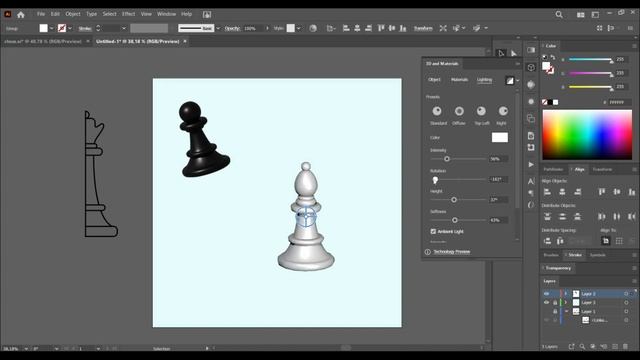Click the horizontal align right icon in Align panel
Viewport: 640px width, 360px height.
pyautogui.click(x=577, y=192)
